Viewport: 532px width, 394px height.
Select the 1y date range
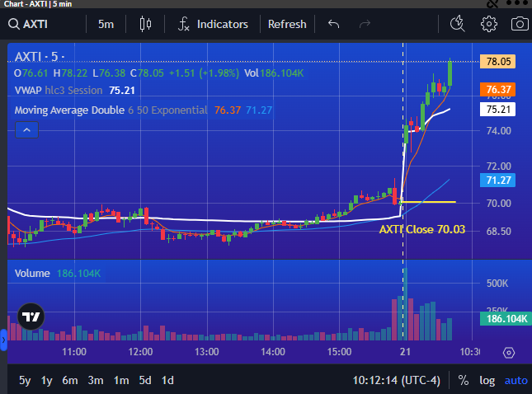tap(46, 381)
